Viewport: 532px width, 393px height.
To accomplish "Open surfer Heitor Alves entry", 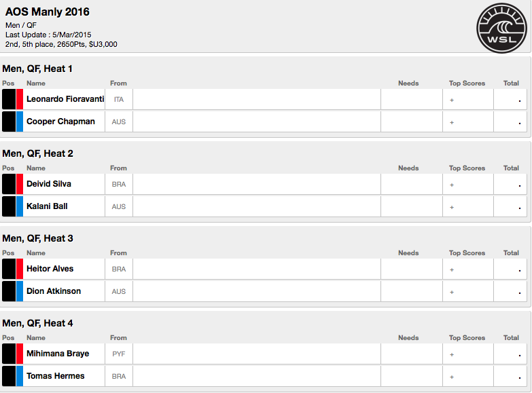I will pos(50,269).
